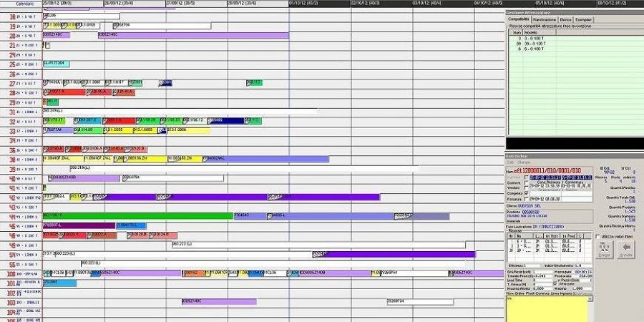
Task: Select resource row 20 header
Action: [21, 36]
